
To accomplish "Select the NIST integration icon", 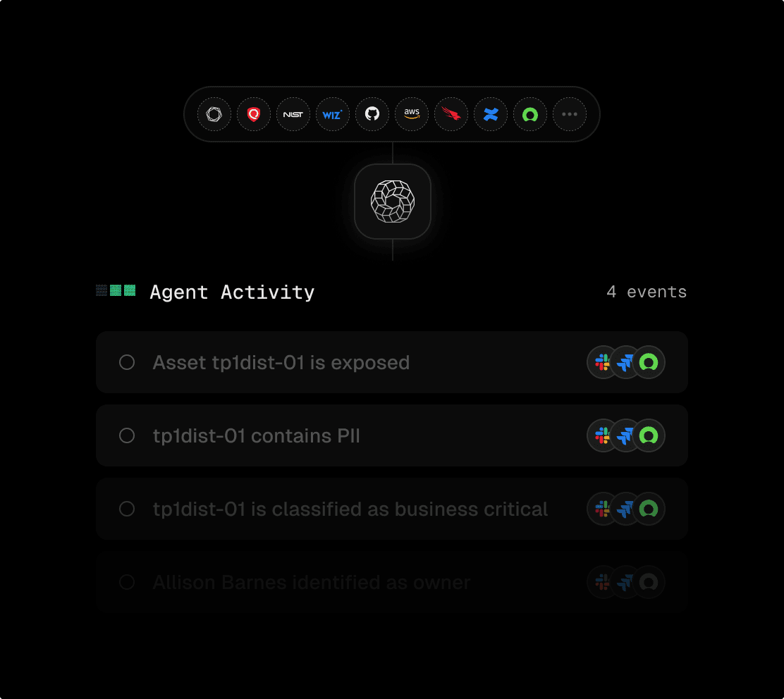I will (293, 114).
